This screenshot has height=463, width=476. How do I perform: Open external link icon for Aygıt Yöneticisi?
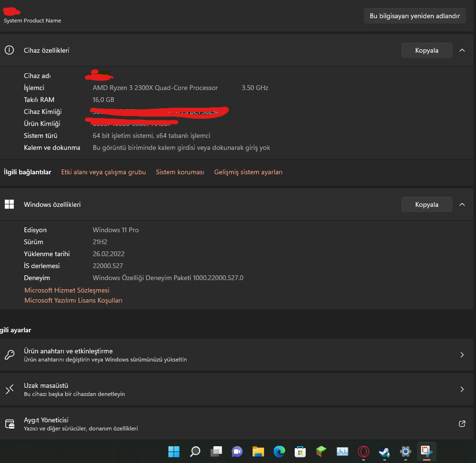click(462, 424)
